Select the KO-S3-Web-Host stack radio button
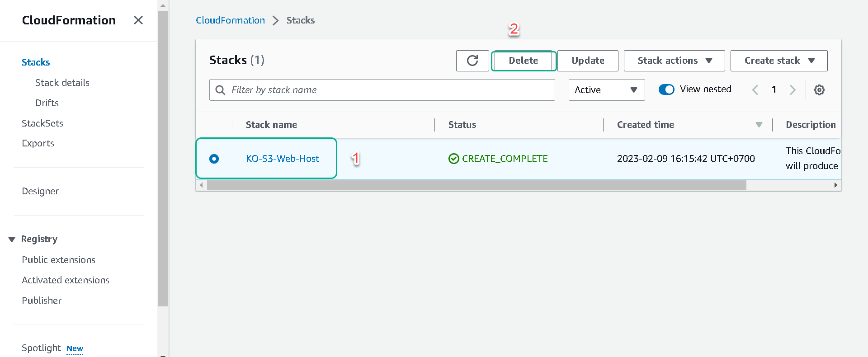Viewport: 868px width, 357px height. pos(214,159)
